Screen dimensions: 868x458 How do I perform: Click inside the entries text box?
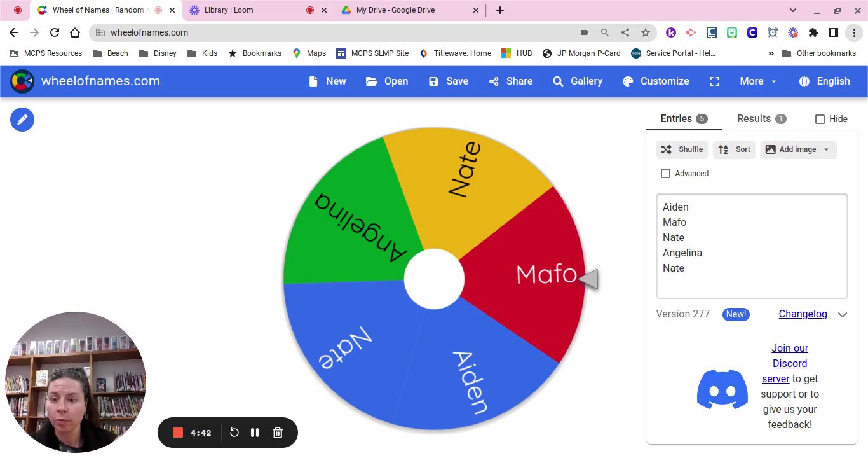[x=752, y=246]
